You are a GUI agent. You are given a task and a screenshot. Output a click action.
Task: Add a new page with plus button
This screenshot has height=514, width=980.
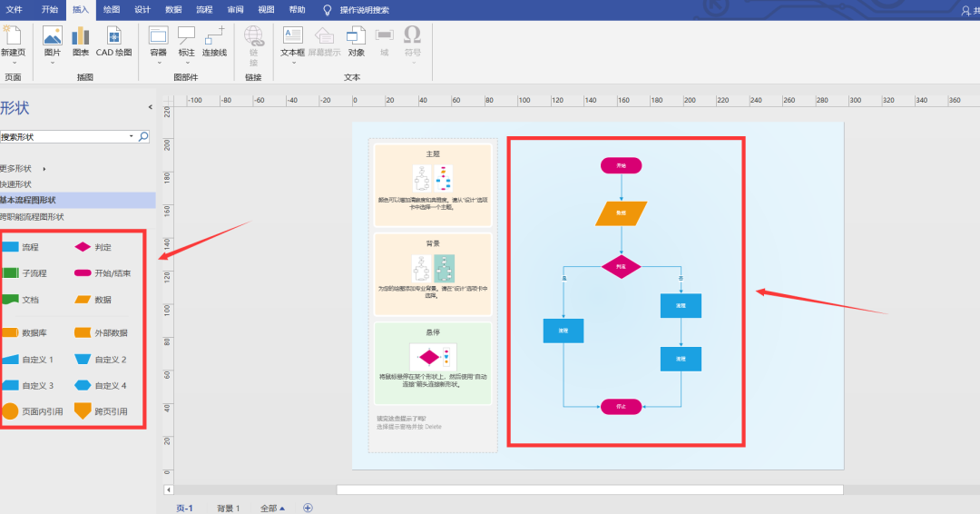308,508
